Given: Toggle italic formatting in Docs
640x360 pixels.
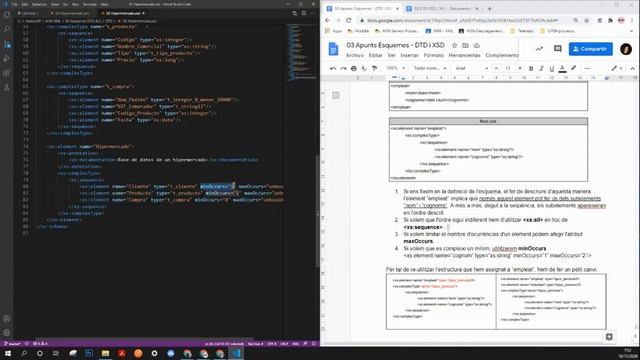Looking at the screenshot, I should [541, 69].
